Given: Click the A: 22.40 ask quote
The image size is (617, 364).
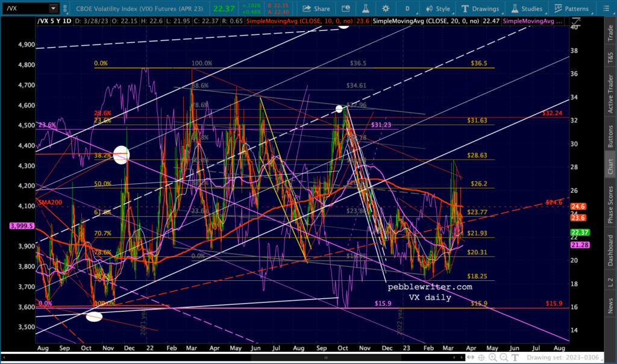Looking at the screenshot, I should tap(278, 12).
